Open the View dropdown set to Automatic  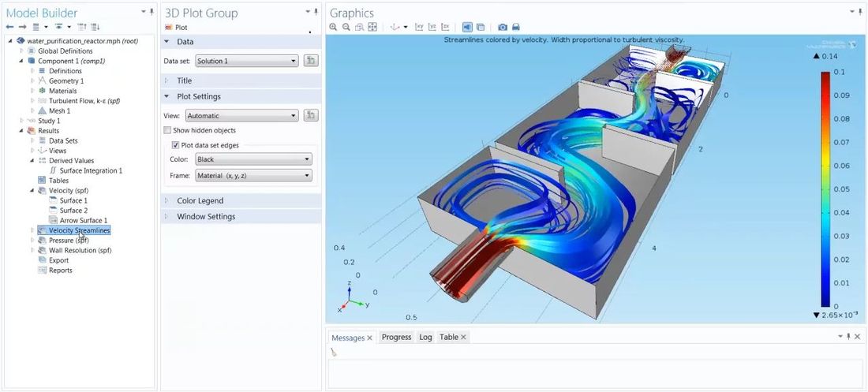[242, 116]
